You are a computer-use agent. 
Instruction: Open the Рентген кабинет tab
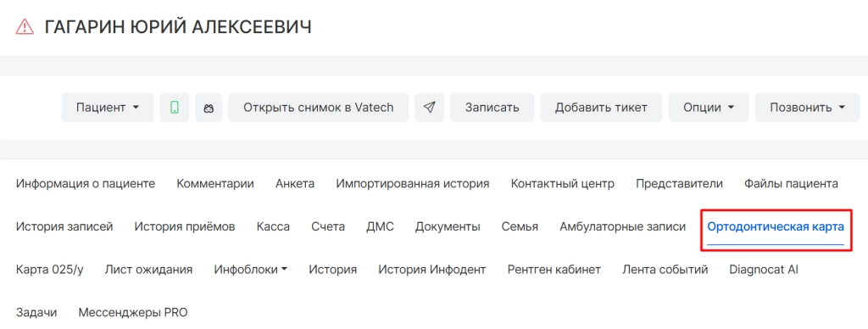point(554,270)
